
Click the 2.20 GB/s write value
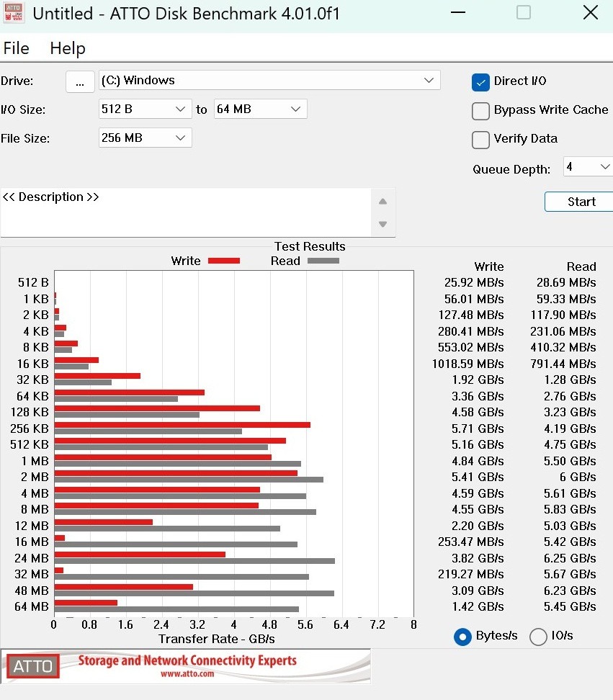(478, 526)
